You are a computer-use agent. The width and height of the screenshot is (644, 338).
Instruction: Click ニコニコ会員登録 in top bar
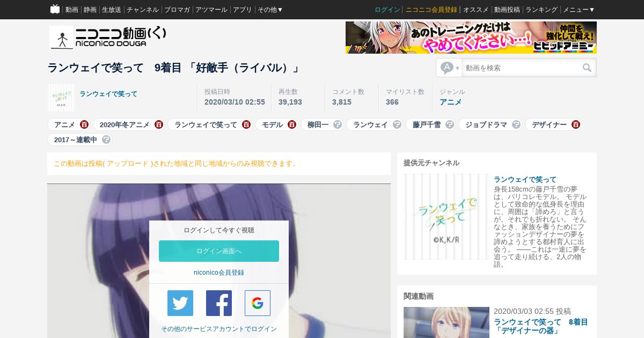click(431, 10)
